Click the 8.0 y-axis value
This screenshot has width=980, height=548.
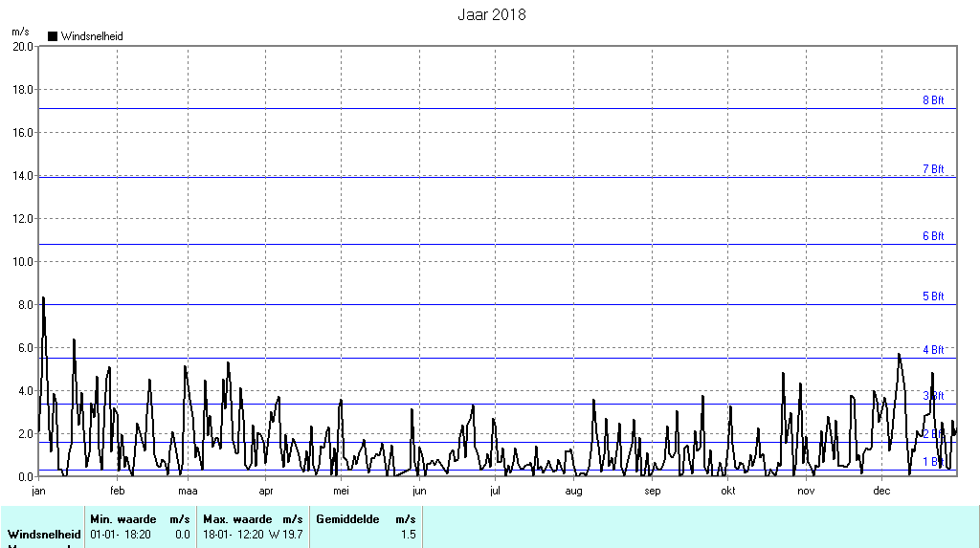(26, 305)
